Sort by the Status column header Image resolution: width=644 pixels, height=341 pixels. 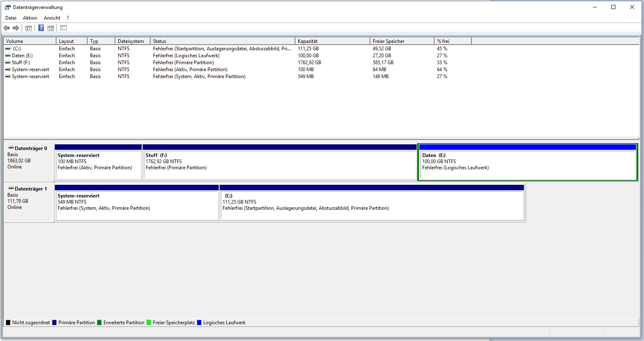223,41
